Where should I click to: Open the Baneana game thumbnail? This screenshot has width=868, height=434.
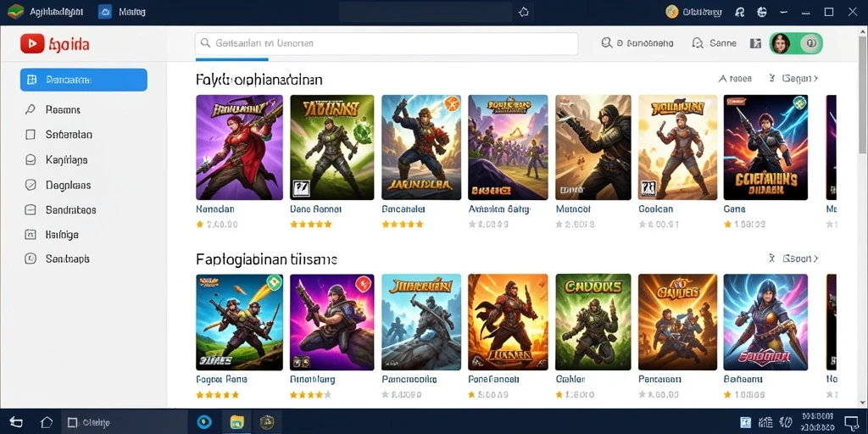(765, 322)
